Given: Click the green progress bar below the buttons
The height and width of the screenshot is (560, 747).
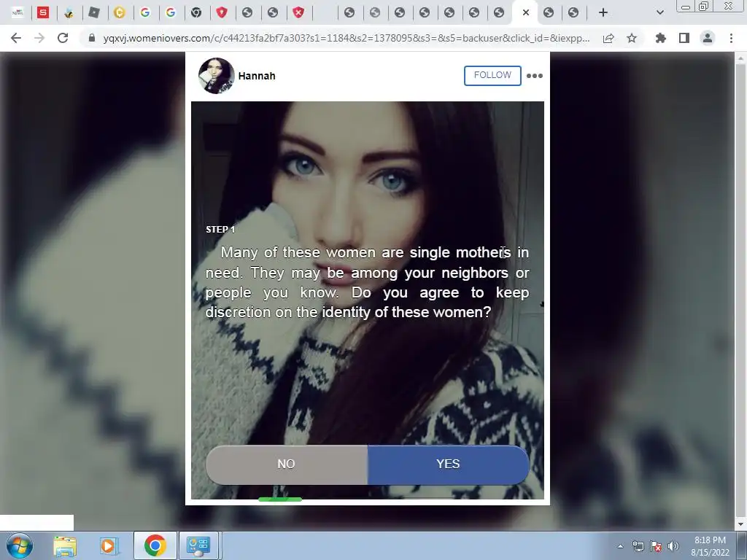Looking at the screenshot, I should click(x=280, y=499).
